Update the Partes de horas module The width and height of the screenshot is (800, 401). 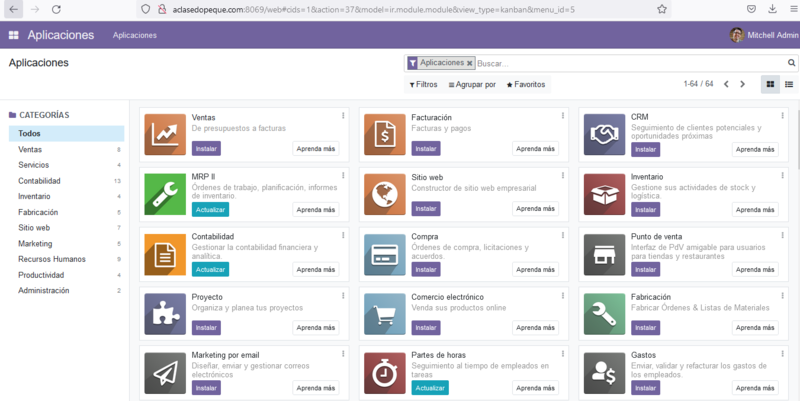click(430, 388)
